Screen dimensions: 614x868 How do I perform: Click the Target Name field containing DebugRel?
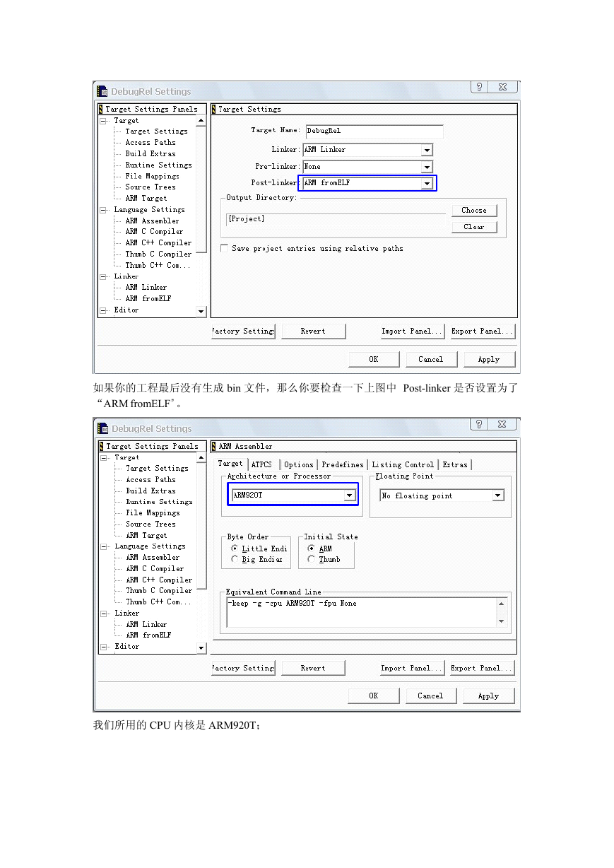tap(373, 131)
